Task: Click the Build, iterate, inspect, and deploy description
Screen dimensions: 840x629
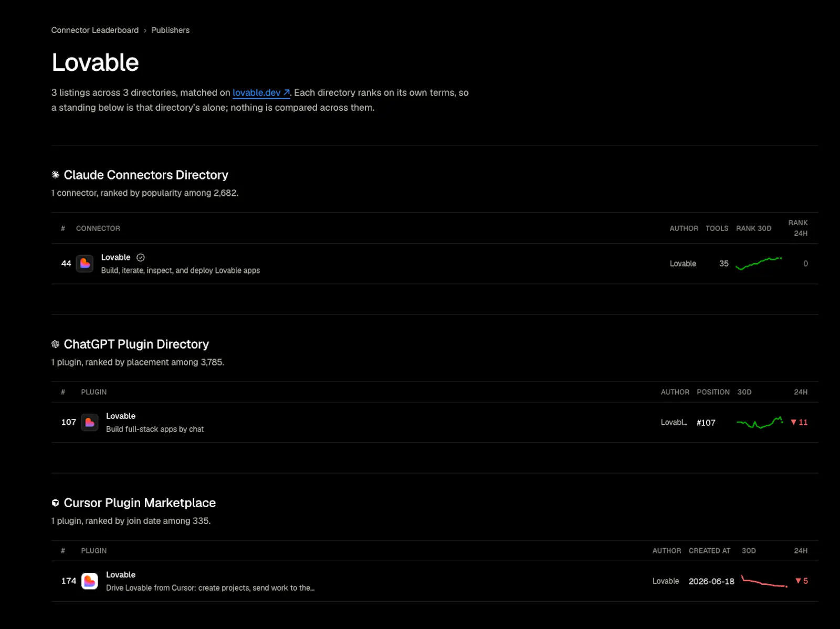Action: click(x=181, y=270)
